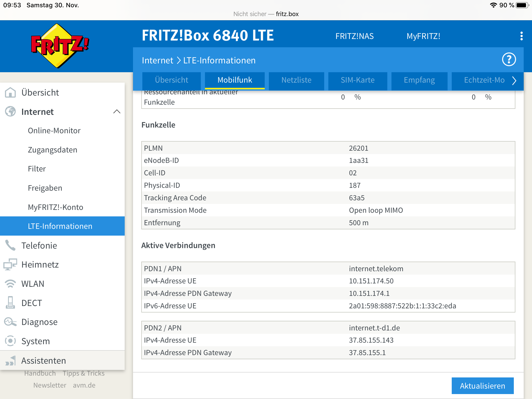Viewport: 532px width, 399px height.
Task: Open the help question mark icon
Action: point(509,60)
